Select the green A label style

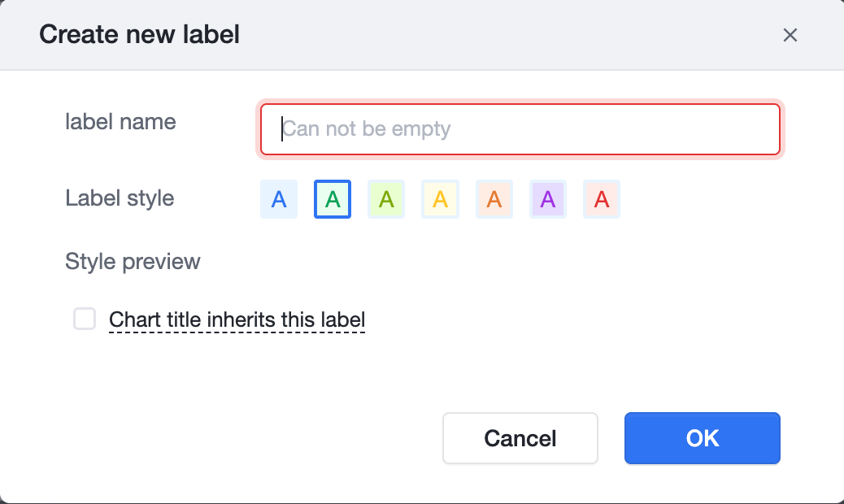333,199
